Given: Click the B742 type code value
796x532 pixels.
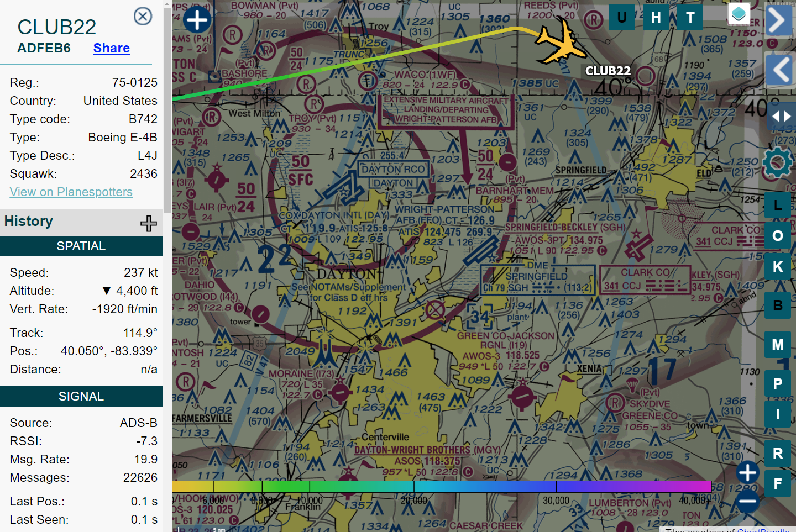Looking at the screenshot, I should (x=143, y=119).
